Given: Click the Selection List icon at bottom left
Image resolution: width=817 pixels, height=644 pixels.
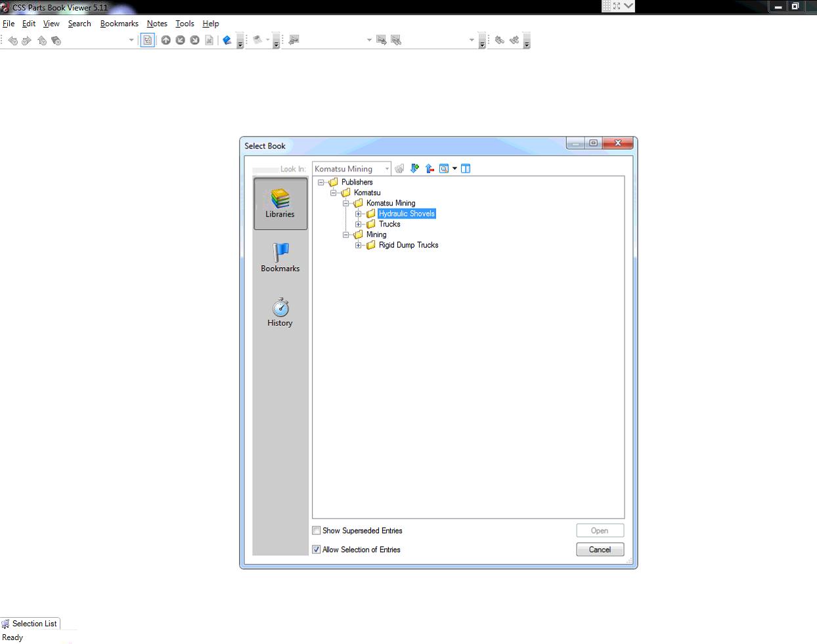Looking at the screenshot, I should tap(7, 624).
